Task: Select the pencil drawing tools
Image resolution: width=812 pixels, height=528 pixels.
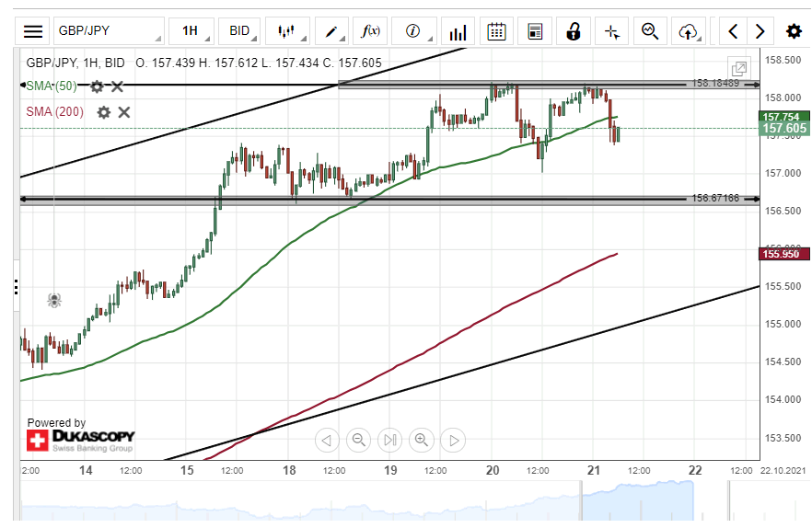Action: coord(331,31)
